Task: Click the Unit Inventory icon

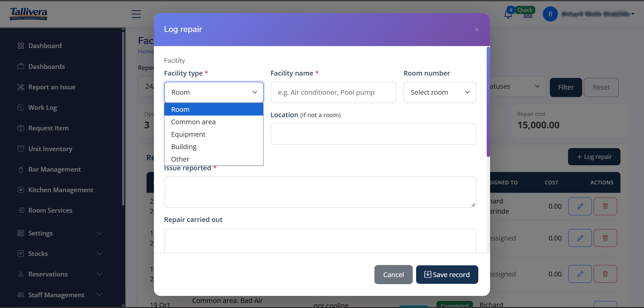Action: 21,148
